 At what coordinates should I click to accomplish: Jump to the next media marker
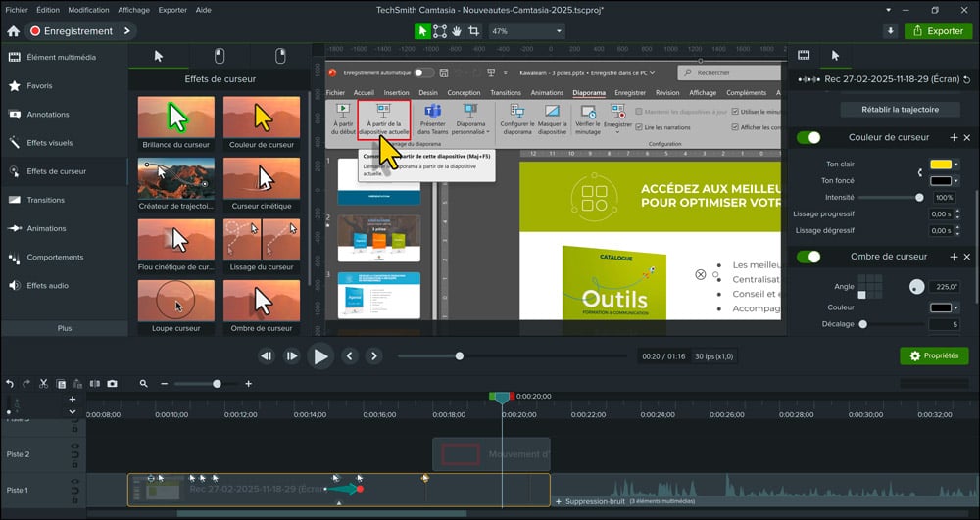pos(373,355)
